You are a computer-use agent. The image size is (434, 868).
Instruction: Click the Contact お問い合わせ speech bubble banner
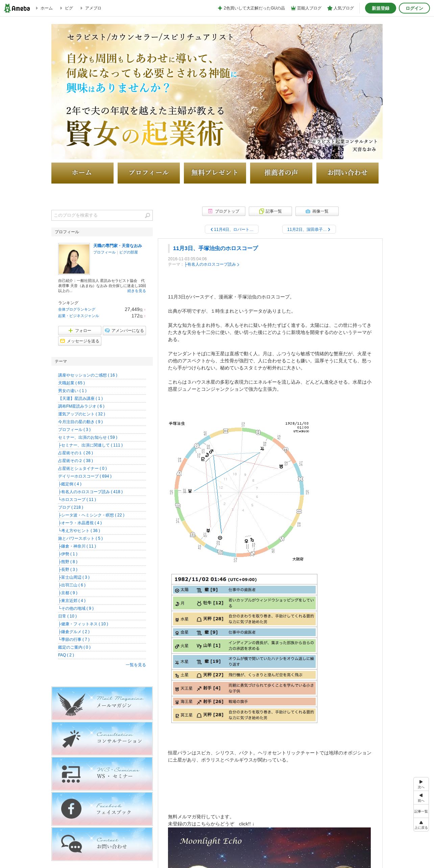coord(102,844)
